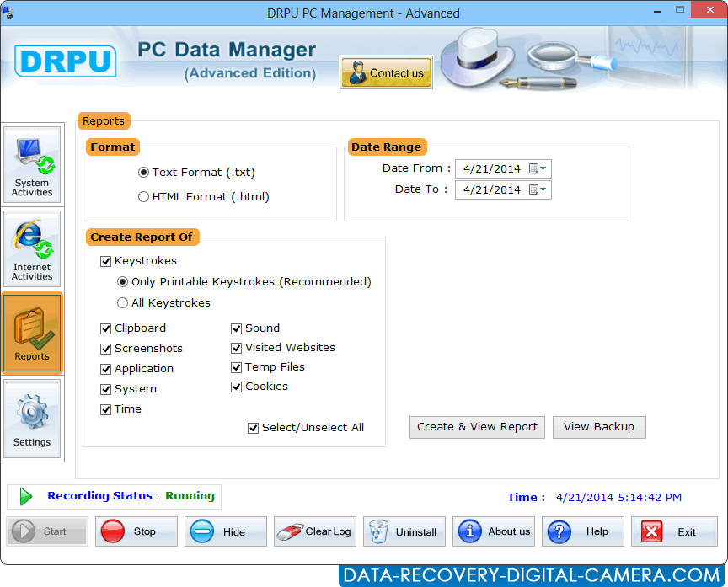Click the DRPU logo
This screenshot has height=587, width=728.
(66, 61)
